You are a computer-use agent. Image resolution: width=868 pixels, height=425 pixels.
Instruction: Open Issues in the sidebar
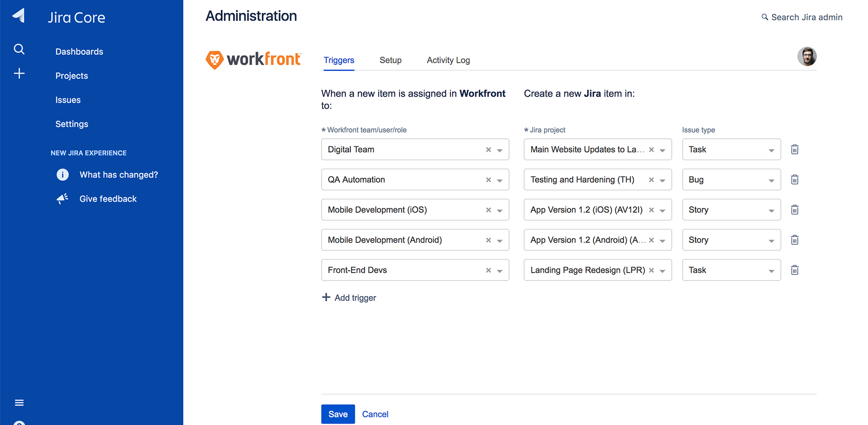point(68,100)
